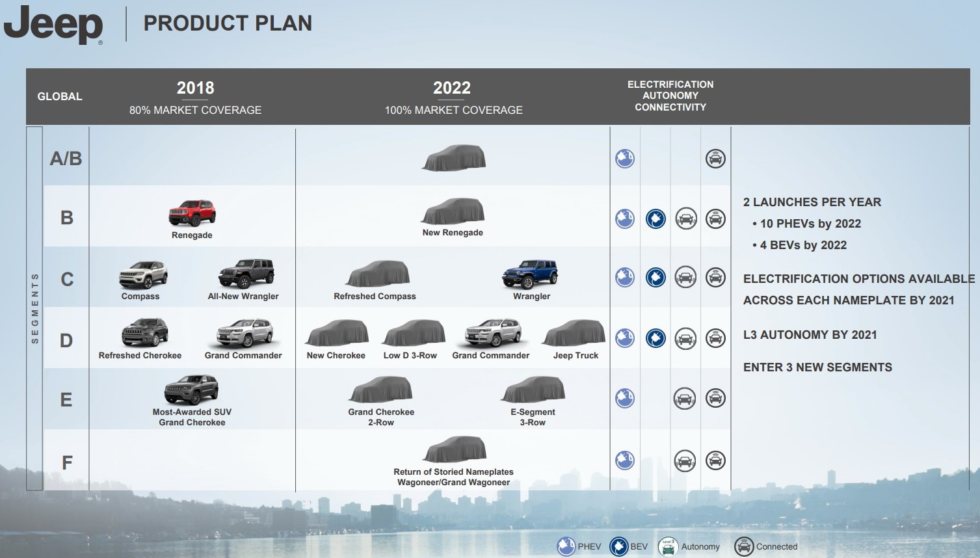
Task: Click the covered Wagoneer/Grand Wagoneer vehicle
Action: pyautogui.click(x=455, y=449)
